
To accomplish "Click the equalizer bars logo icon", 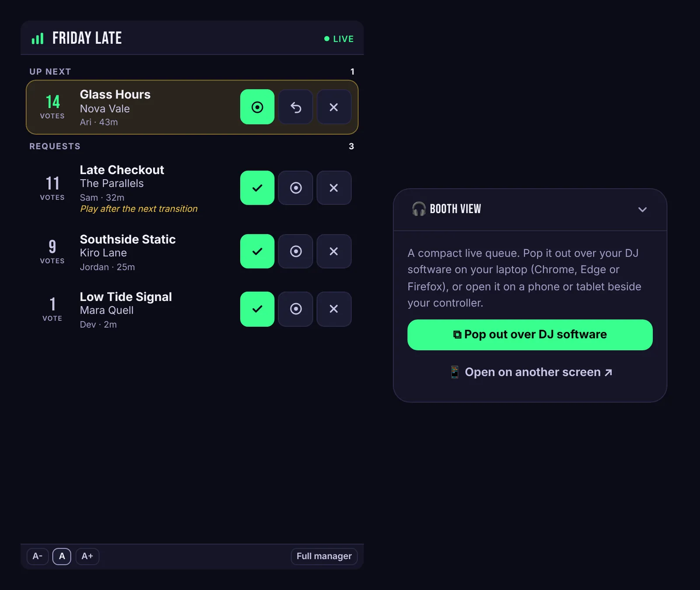I will (x=38, y=38).
